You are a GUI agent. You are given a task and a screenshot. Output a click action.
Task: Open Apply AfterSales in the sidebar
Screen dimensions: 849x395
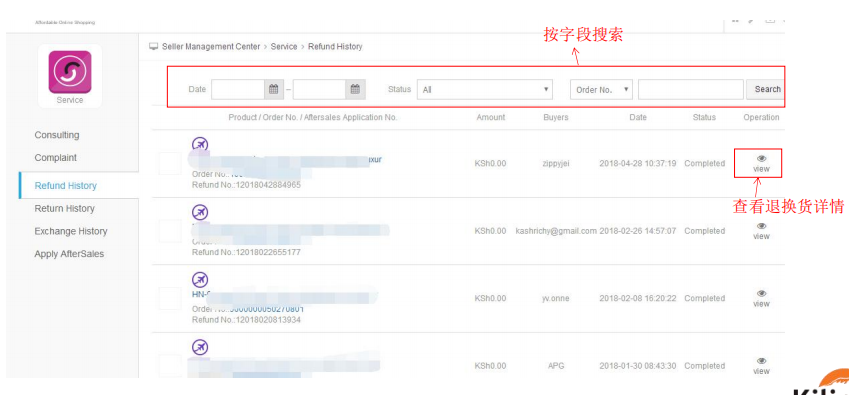click(x=69, y=254)
